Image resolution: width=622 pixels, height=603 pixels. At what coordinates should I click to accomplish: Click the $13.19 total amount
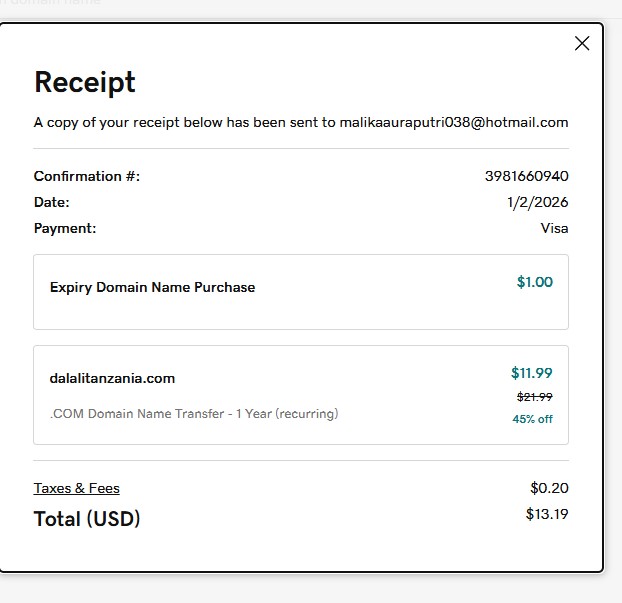click(546, 515)
